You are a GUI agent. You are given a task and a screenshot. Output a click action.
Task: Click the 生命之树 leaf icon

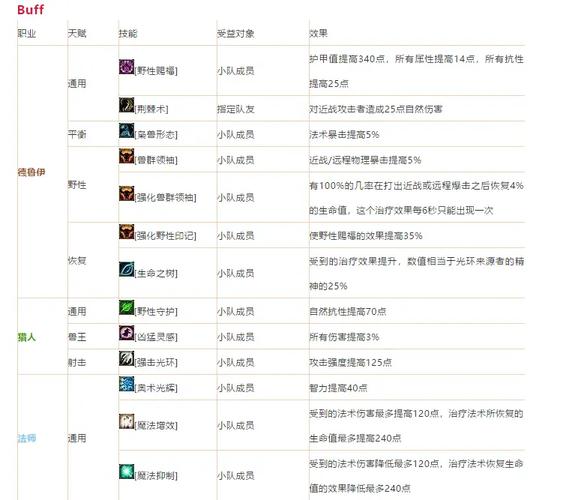coord(126,269)
